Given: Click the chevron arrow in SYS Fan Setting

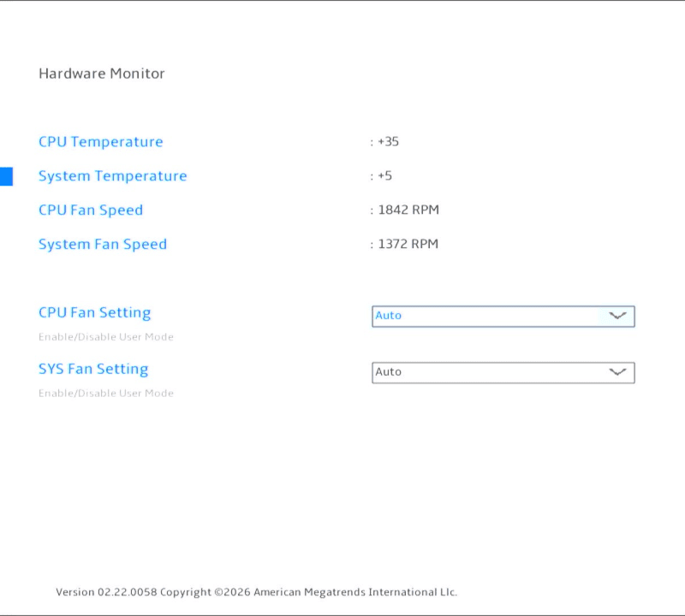Looking at the screenshot, I should (x=617, y=372).
